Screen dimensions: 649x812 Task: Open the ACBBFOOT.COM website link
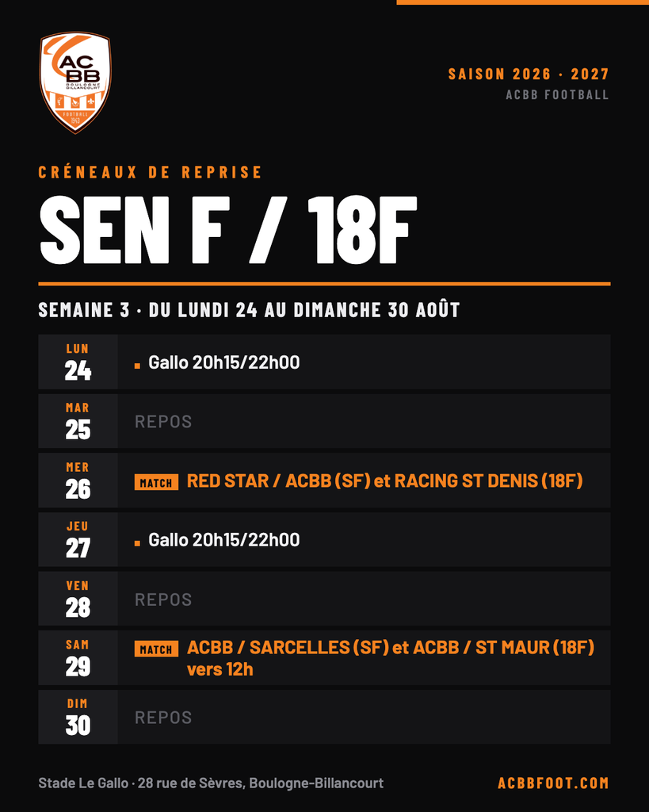click(553, 783)
